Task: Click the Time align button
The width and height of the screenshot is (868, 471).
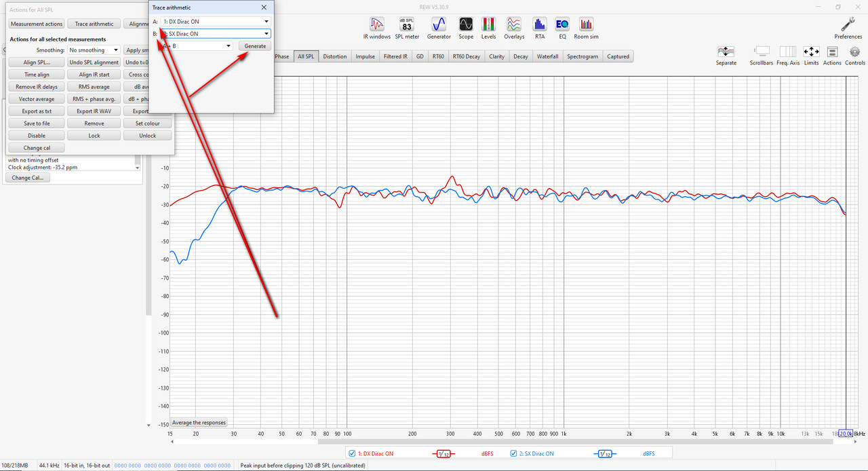Action: click(37, 75)
